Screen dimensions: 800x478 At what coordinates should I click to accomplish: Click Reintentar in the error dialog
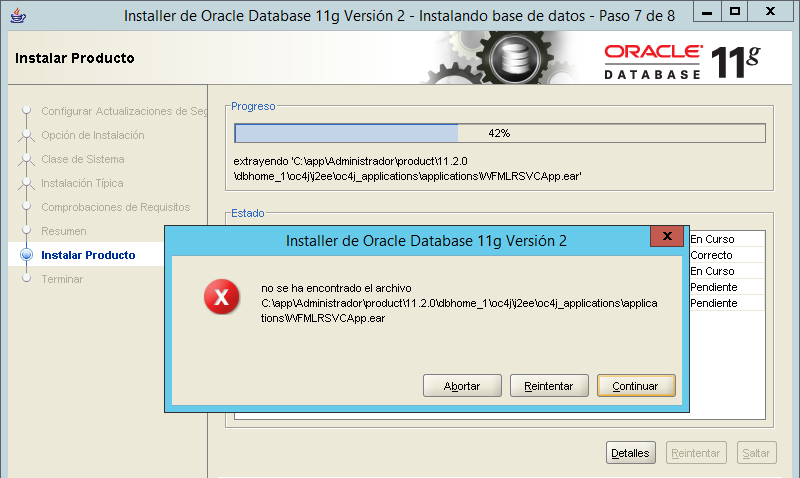click(549, 386)
